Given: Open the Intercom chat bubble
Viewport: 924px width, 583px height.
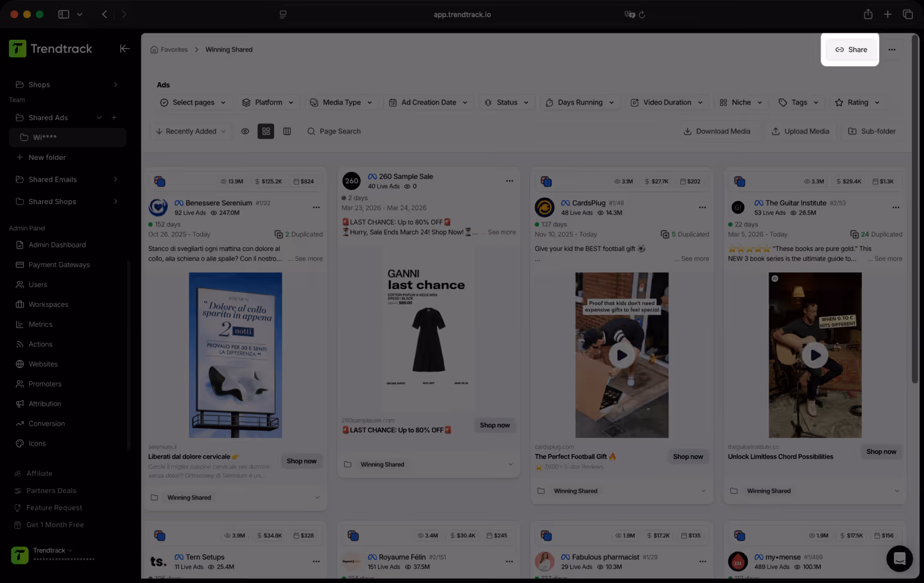Looking at the screenshot, I should [899, 559].
